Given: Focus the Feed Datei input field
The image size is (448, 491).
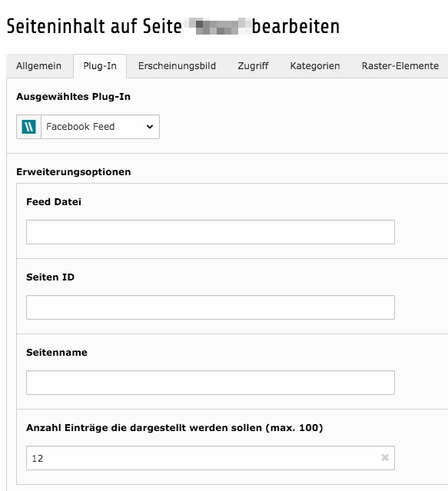Looking at the screenshot, I should [211, 232].
